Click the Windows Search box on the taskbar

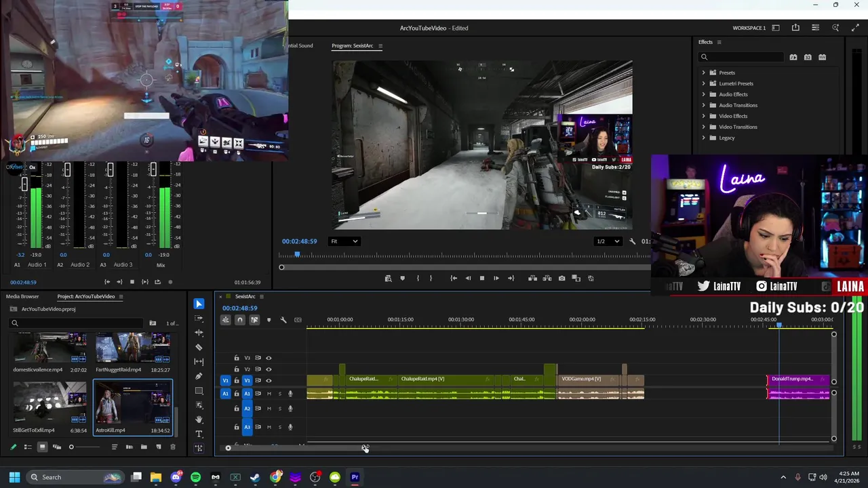pyautogui.click(x=76, y=477)
